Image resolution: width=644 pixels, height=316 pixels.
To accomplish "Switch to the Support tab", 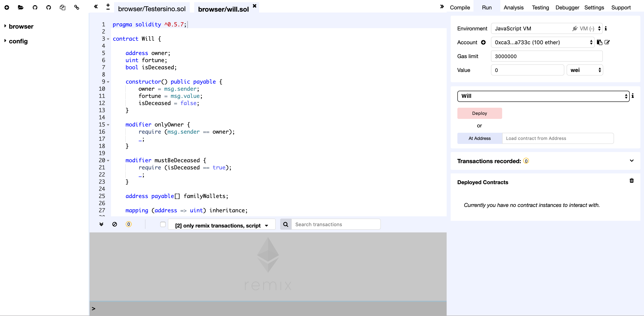I will [x=621, y=8].
